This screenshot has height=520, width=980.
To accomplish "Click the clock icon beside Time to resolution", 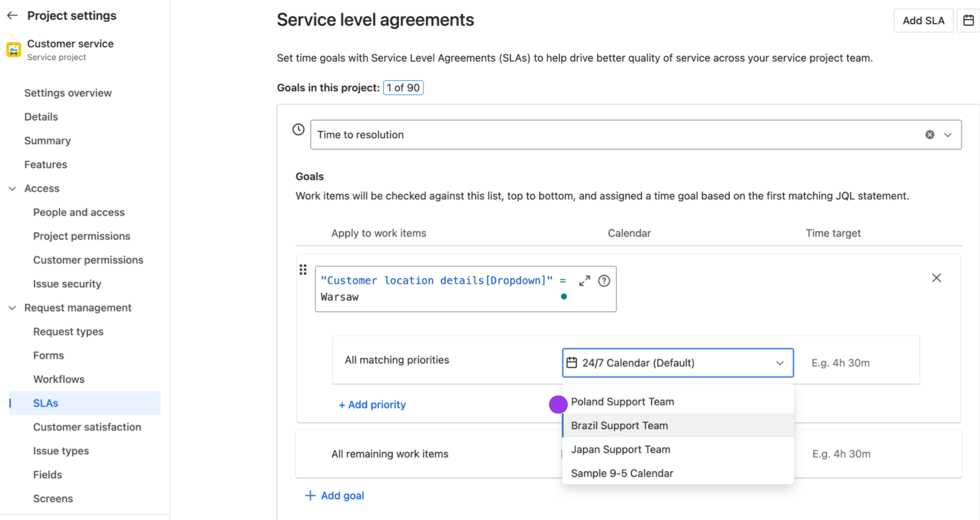I will click(298, 130).
